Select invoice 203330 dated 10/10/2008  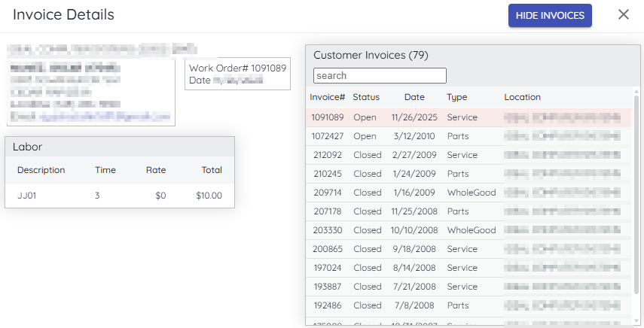click(x=328, y=230)
